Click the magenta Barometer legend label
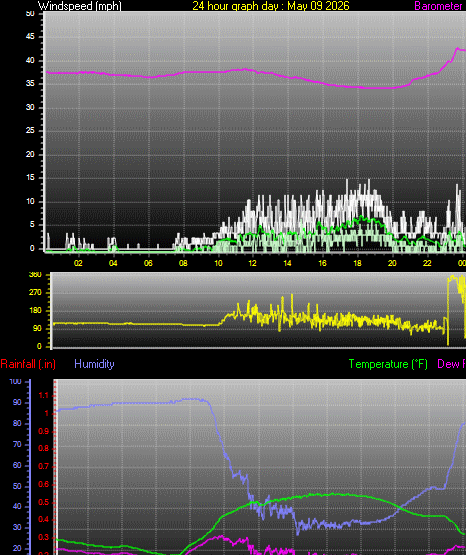 tap(439, 6)
